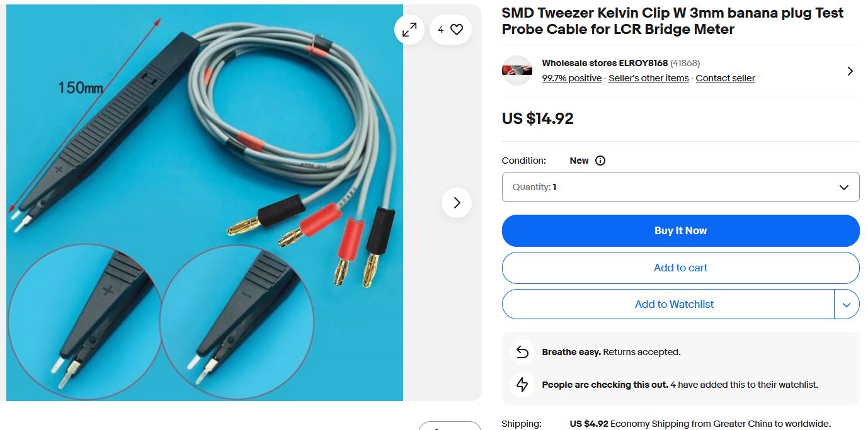Open Wholesale stores ELROY8168 seller name

[605, 63]
